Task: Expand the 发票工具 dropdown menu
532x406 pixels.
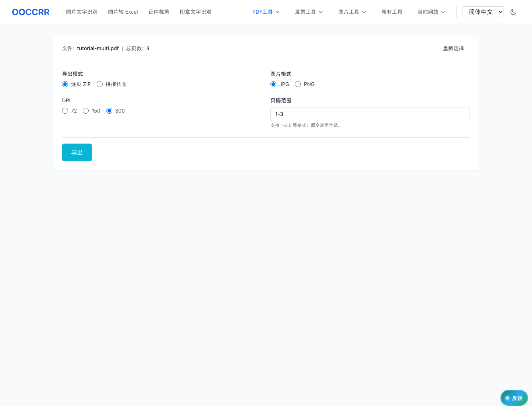Action: (308, 12)
